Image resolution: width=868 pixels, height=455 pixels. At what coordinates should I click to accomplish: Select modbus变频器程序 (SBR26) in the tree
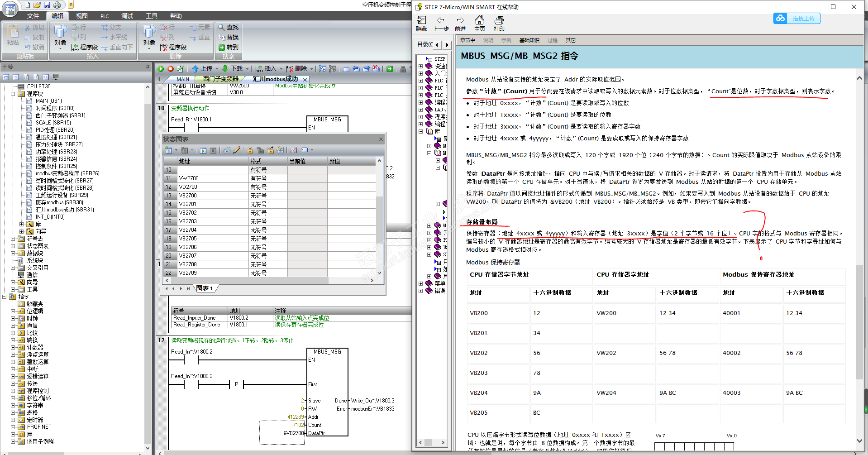pyautogui.click(x=67, y=173)
